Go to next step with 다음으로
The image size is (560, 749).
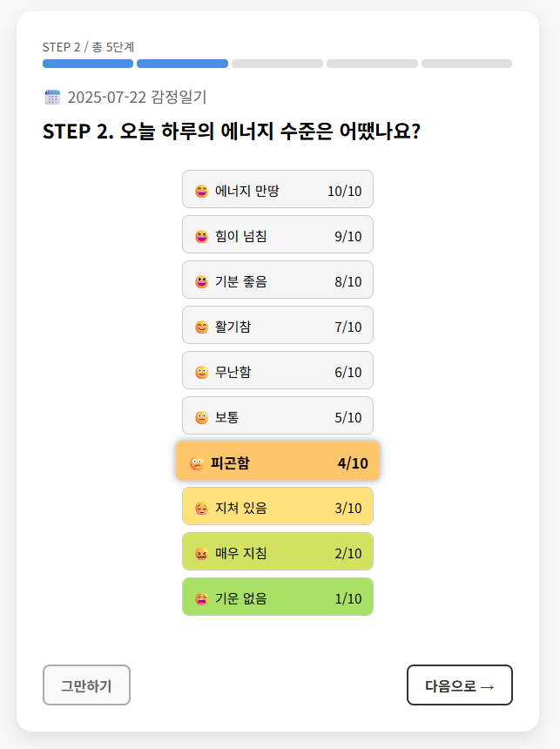pos(459,685)
